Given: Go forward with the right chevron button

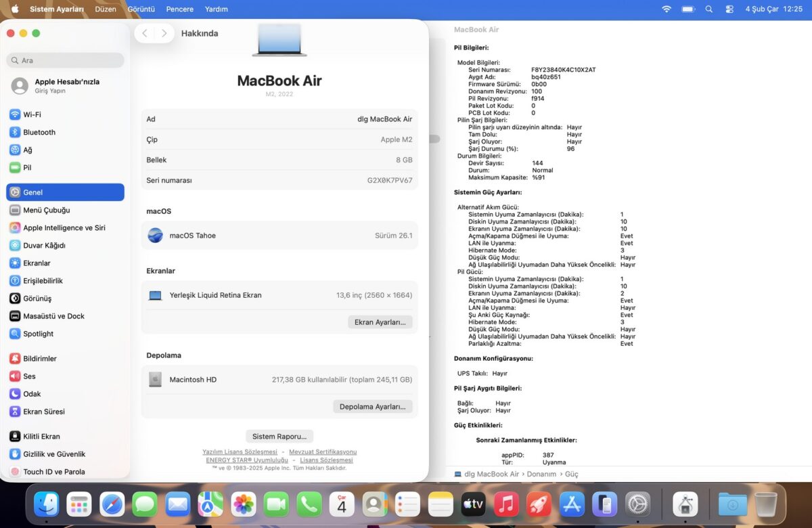Looking at the screenshot, I should click(x=164, y=33).
